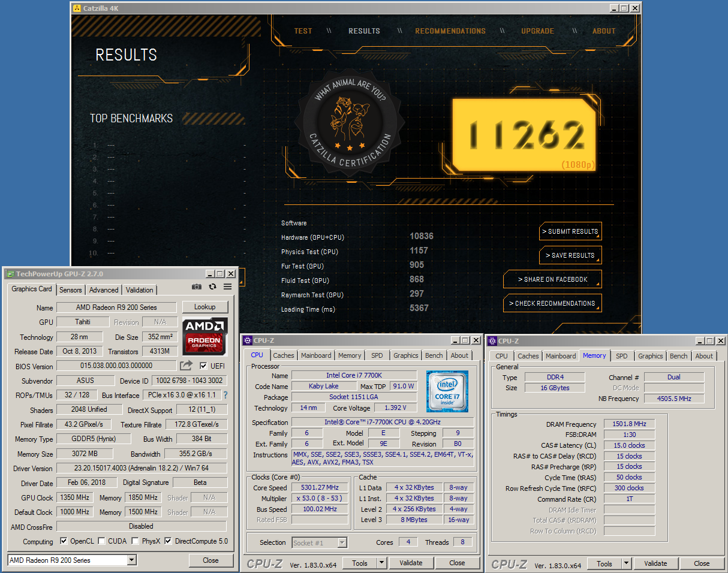Click the Close button in the CPU-Z Memory window
The image size is (728, 573).
(702, 563)
